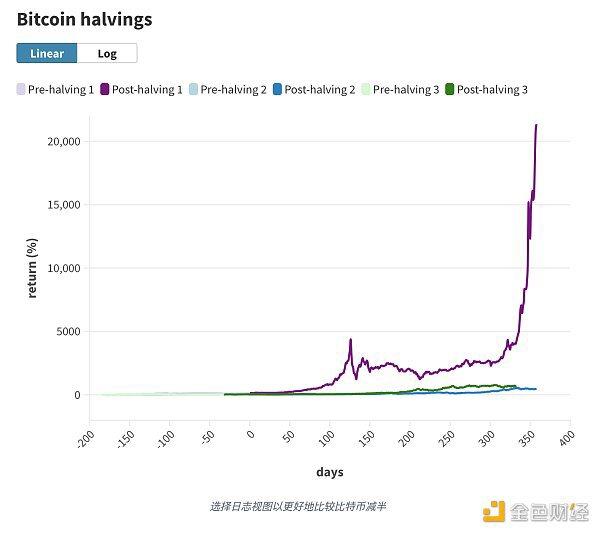This screenshot has height=533, width=600.
Task: Hide the Post-halving 2 series label
Action: [320, 90]
